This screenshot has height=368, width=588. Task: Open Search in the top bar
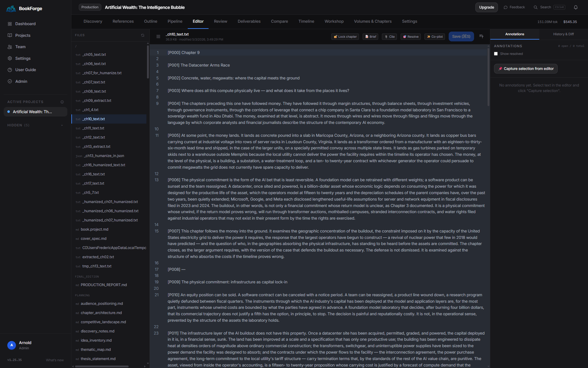[x=549, y=7]
